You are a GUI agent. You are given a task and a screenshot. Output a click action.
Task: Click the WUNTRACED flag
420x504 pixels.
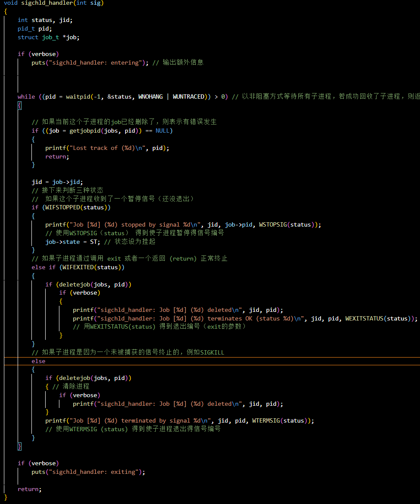pos(188,97)
